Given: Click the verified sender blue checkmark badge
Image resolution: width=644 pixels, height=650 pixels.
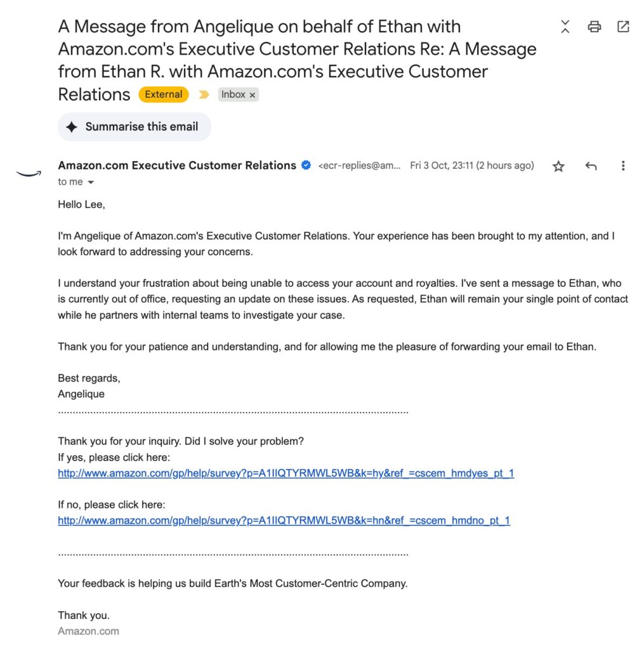Looking at the screenshot, I should click(305, 165).
